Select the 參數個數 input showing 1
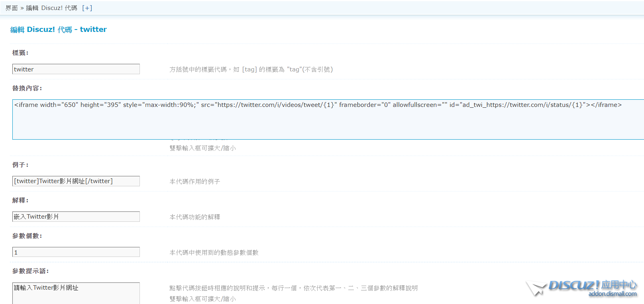 (76, 252)
